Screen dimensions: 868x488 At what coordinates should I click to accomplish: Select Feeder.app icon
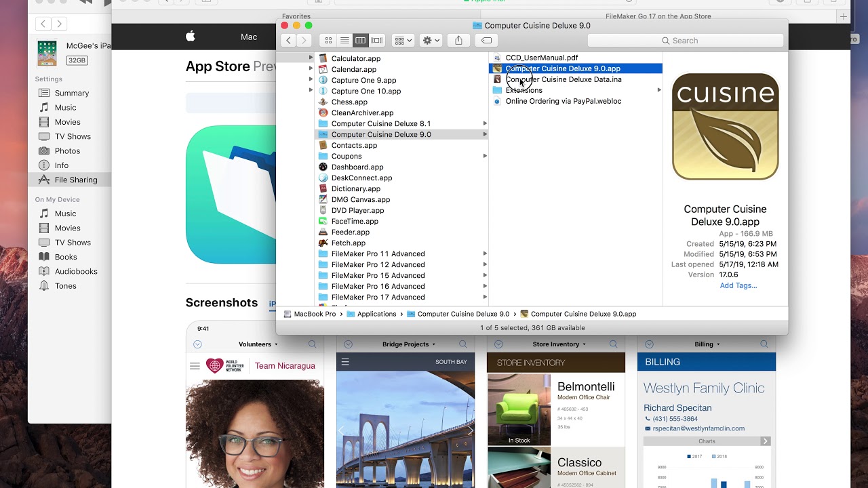tap(323, 232)
